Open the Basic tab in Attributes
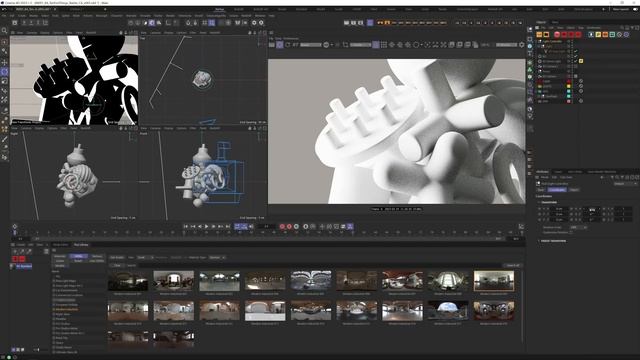The width and height of the screenshot is (640, 360). [x=541, y=190]
